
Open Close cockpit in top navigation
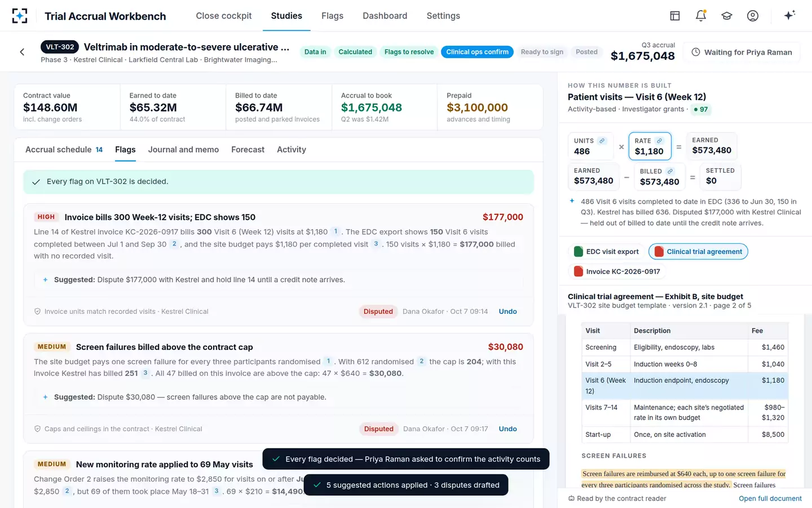click(224, 16)
